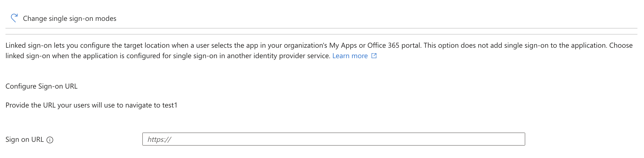Click 'identity provider service' in the description

point(292,56)
